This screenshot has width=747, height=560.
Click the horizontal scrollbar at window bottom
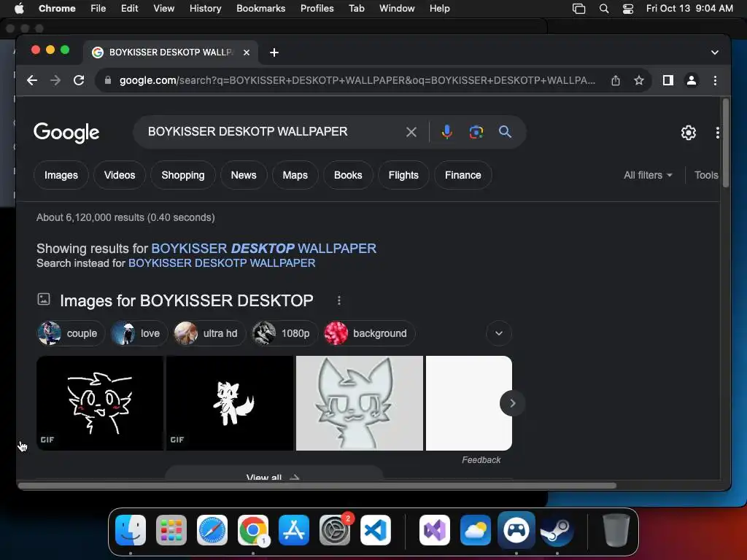[317, 486]
